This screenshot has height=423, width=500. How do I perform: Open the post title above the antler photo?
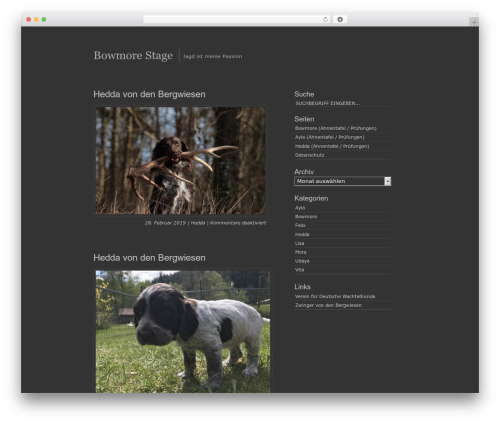point(149,94)
